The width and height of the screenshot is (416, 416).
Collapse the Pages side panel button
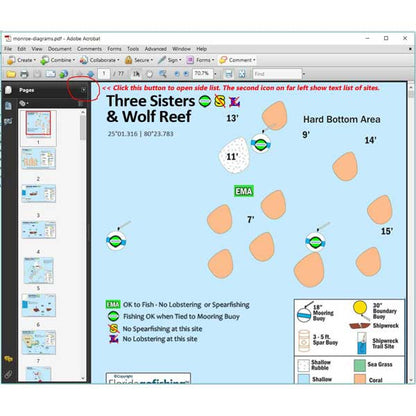83,90
